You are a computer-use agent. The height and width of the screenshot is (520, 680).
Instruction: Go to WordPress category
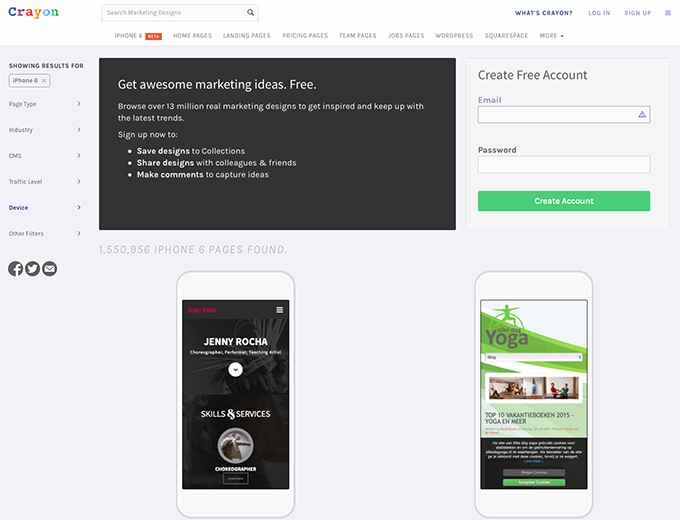454,36
